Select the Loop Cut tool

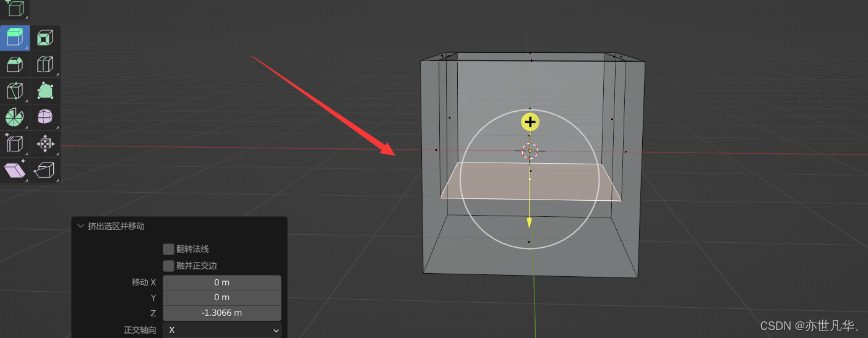(45, 64)
